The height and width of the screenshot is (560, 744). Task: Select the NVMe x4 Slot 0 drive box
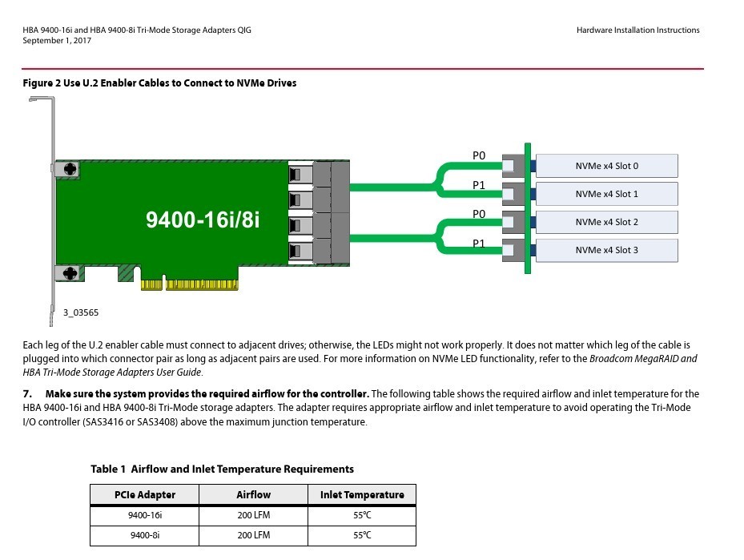coord(606,166)
